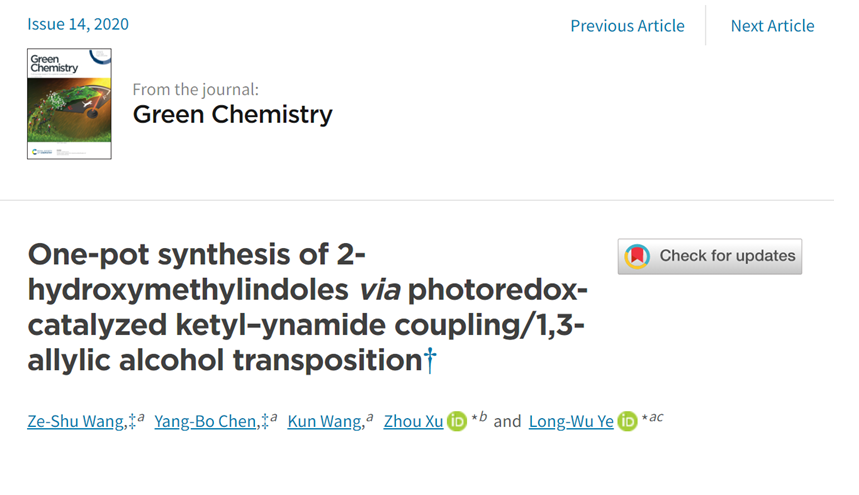Open author Ze-Shu Wang's link
Screen dimensions: 859x495
[x=76, y=421]
